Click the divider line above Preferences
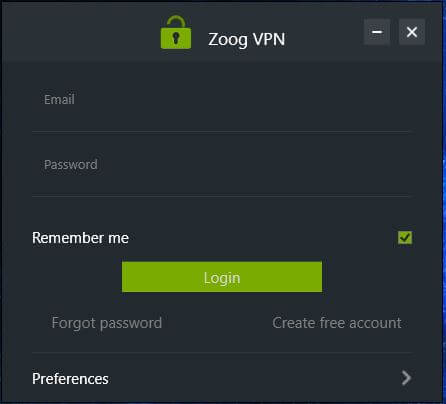Image resolution: width=446 pixels, height=404 pixels. (x=222, y=352)
